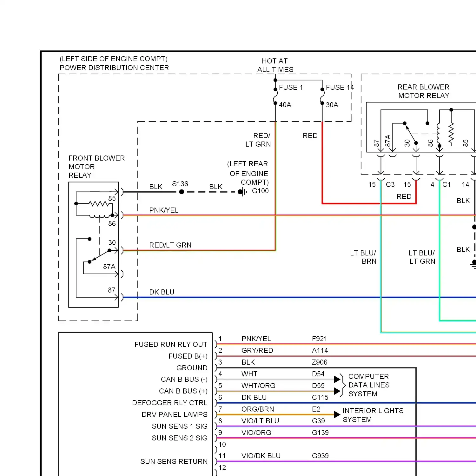Screen dimensions: 476x476
Task: Click the A114 circuit code
Action: (320, 350)
